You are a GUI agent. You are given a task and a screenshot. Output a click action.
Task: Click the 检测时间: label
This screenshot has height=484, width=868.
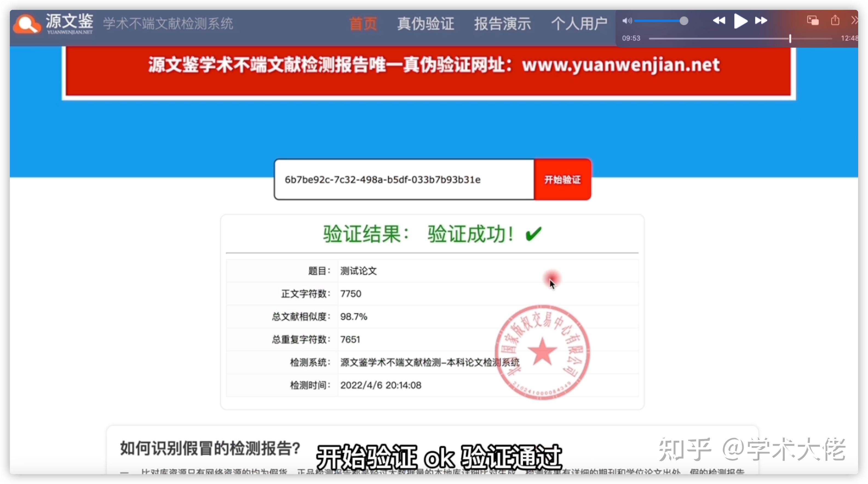[x=310, y=385]
